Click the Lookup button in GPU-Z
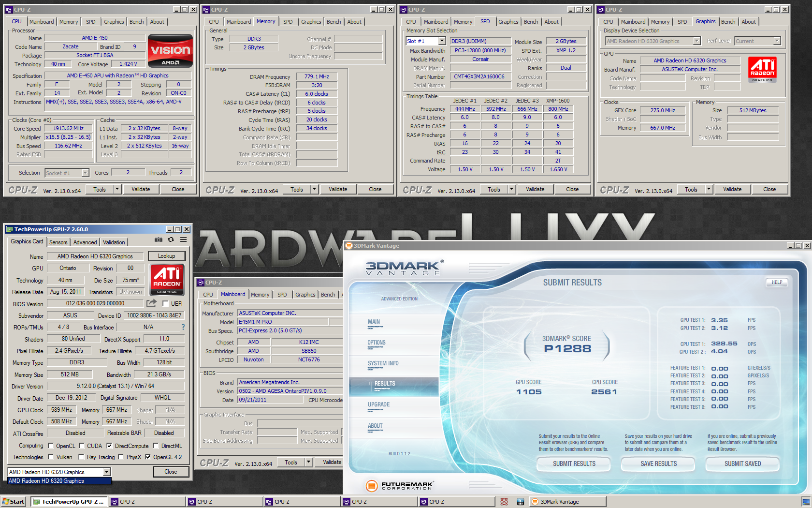The width and height of the screenshot is (812, 508). 166,256
